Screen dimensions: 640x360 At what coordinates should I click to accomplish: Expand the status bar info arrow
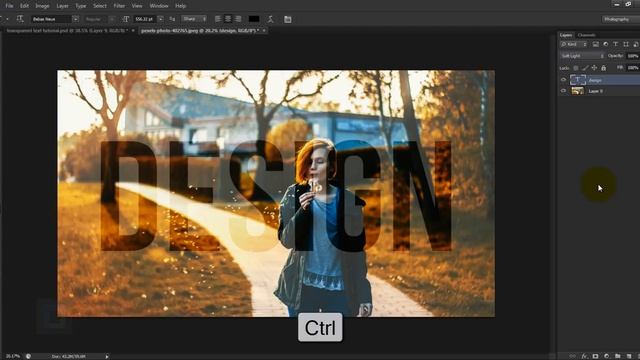pos(107,356)
